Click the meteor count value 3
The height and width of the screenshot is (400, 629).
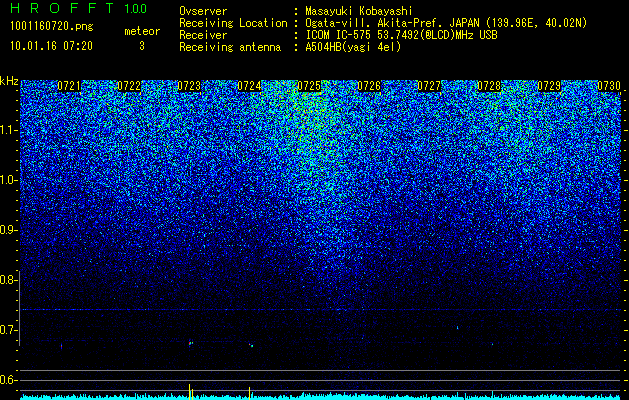pyautogui.click(x=142, y=46)
